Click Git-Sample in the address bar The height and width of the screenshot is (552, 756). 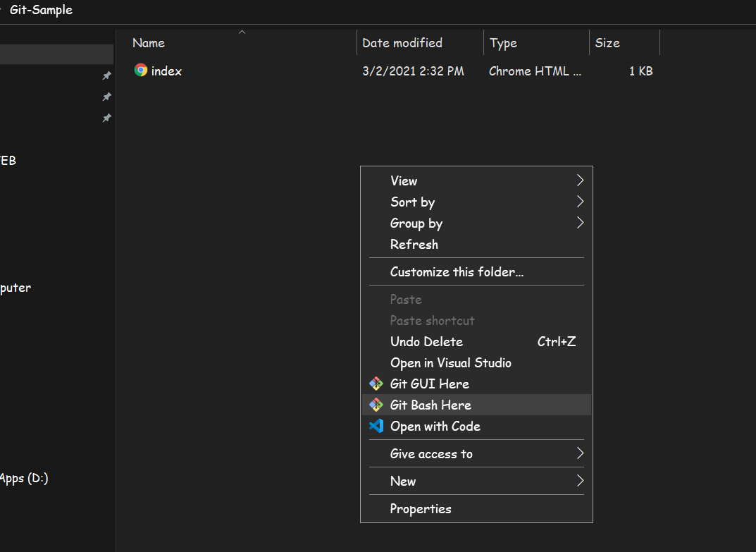41,10
